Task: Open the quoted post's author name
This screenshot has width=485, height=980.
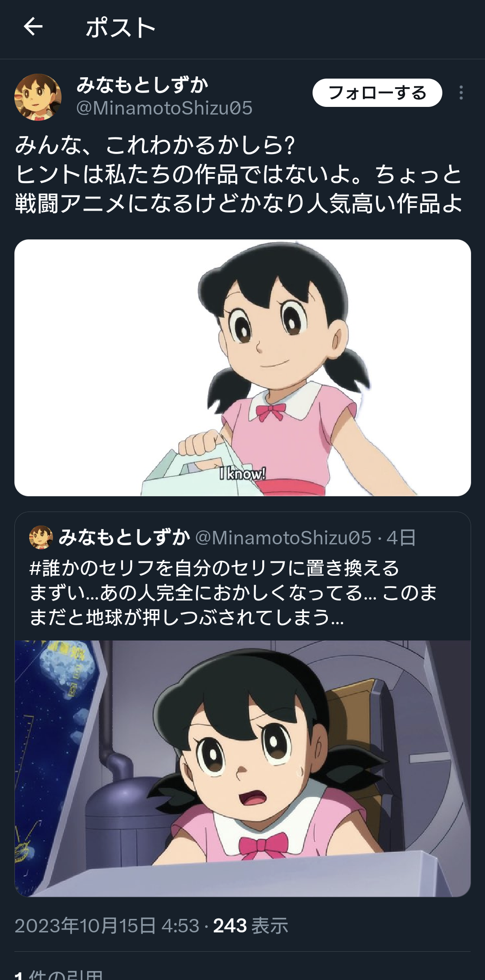Action: [124, 538]
